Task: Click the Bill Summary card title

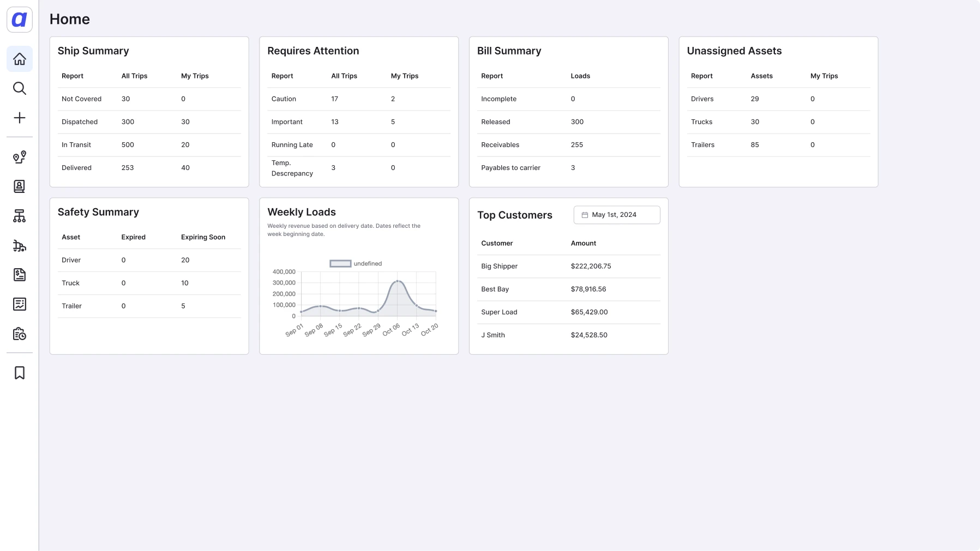Action: (x=509, y=51)
